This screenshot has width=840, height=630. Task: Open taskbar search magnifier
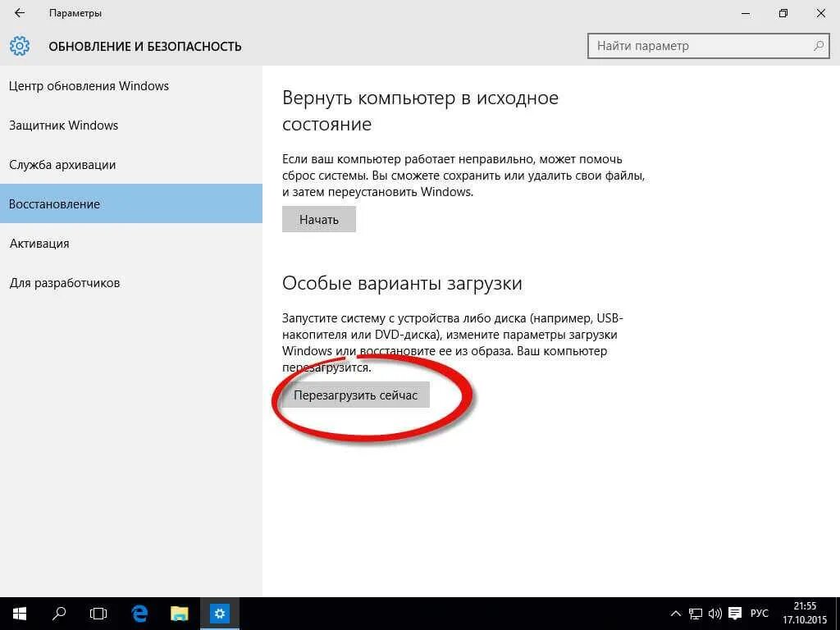tap(59, 614)
